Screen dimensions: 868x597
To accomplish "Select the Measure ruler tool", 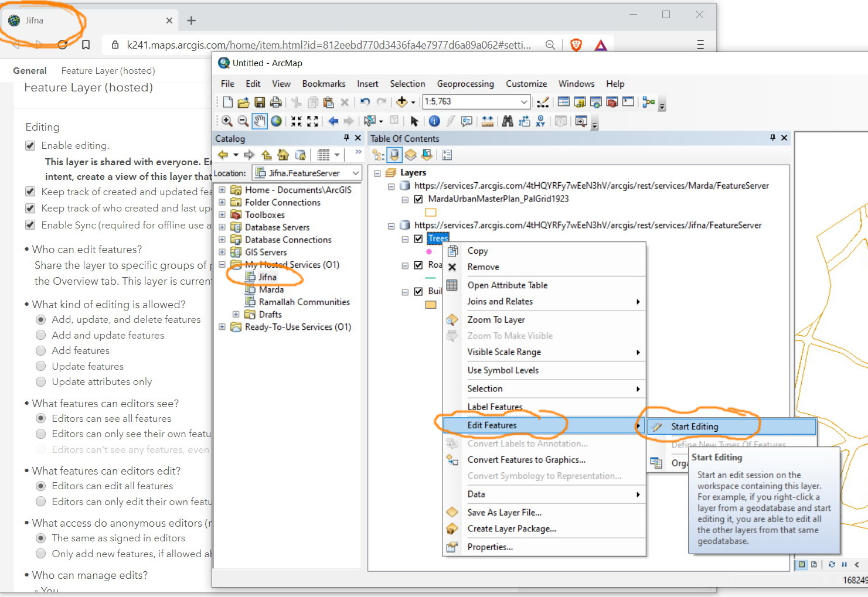I will (487, 121).
